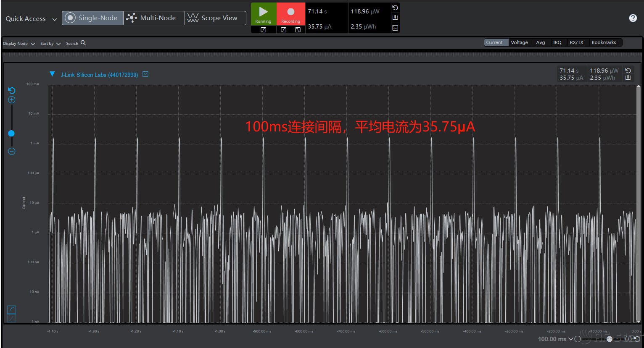Screen dimensions: 644x348
Task: Open the list icon beside the energy stats
Action: click(x=395, y=28)
